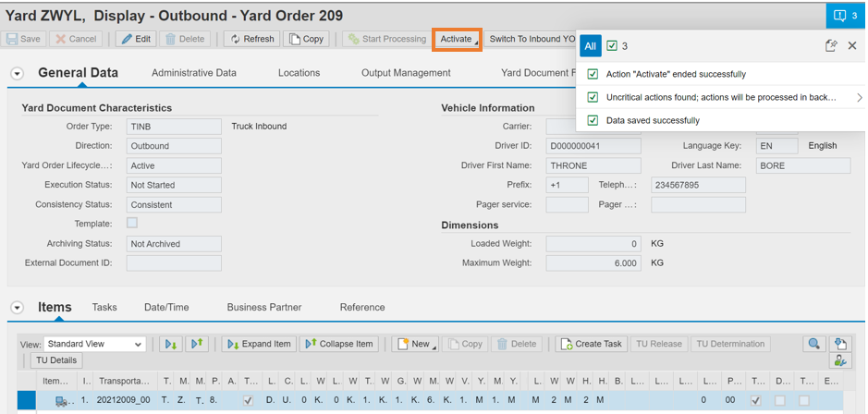Click the Items toolbar Copy button
The height and width of the screenshot is (414, 868).
click(x=465, y=344)
